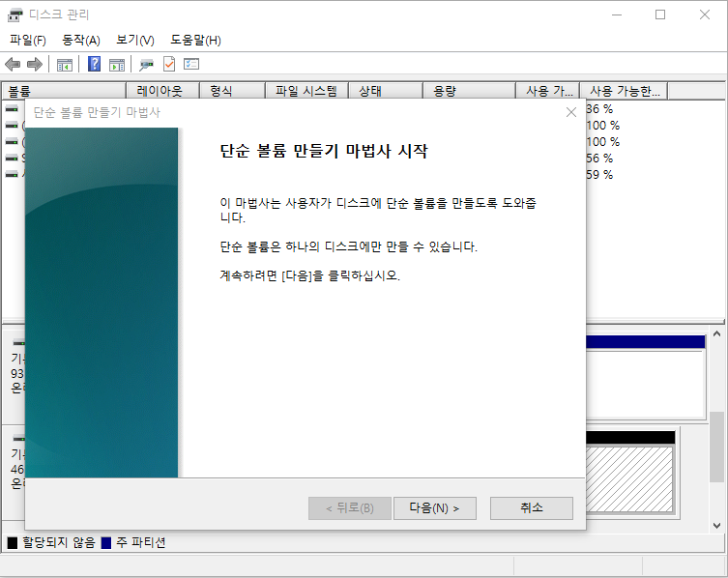
Task: Sort by the 레이아웃 column header
Action: pos(162,91)
